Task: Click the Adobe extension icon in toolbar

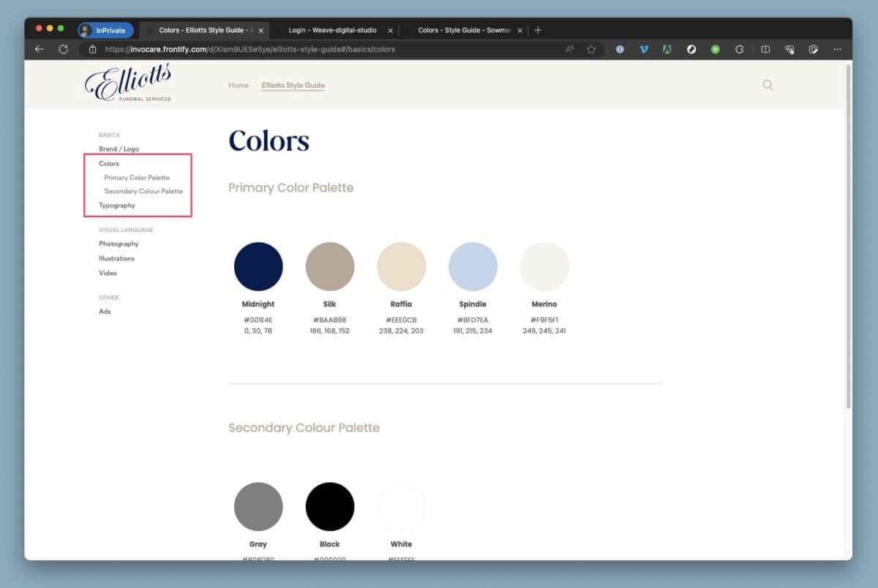Action: pos(667,49)
